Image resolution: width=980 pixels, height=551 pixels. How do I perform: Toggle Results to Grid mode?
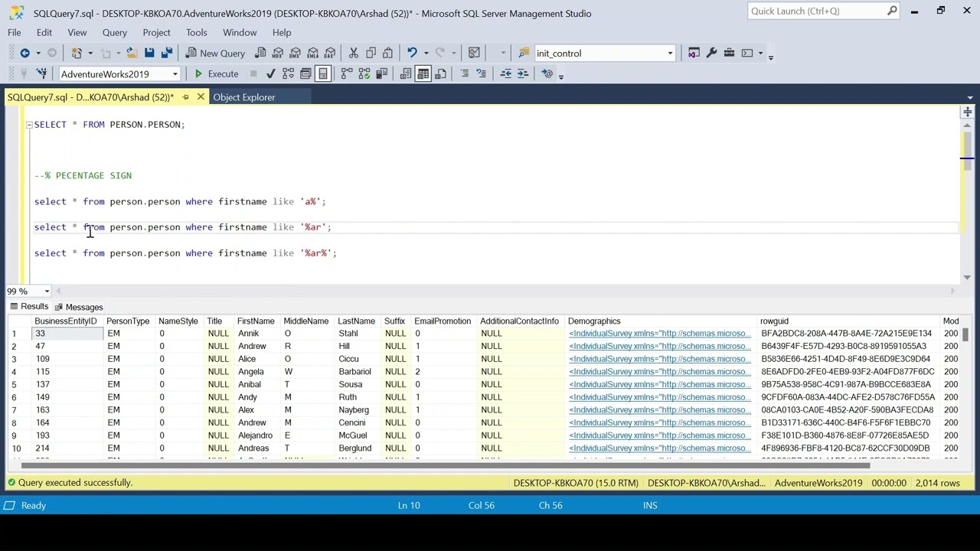coord(423,73)
